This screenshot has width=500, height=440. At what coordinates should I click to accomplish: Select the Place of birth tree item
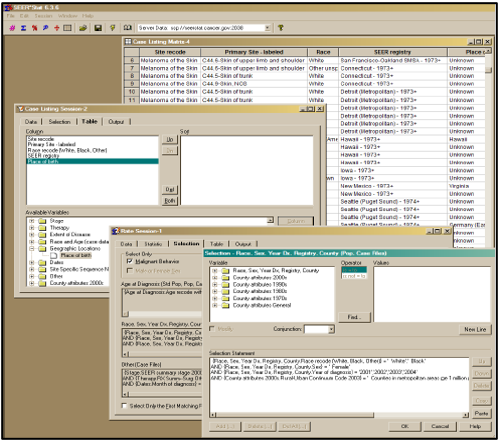[76, 255]
